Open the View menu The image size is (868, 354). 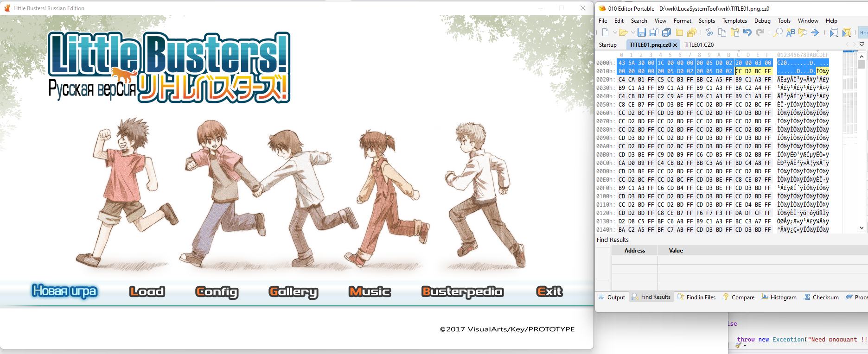point(660,21)
